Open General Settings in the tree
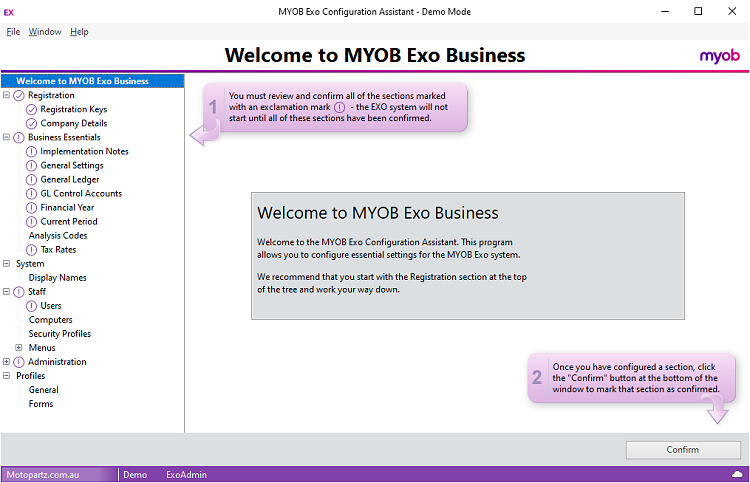 tap(72, 165)
